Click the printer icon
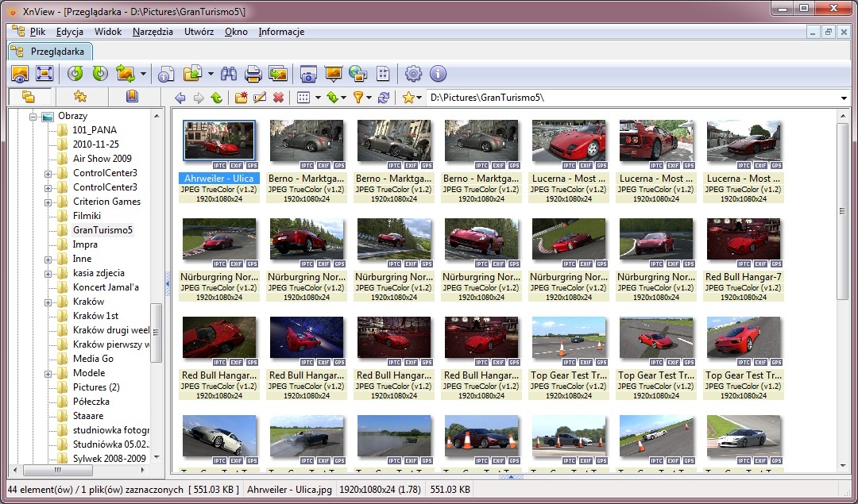858x504 pixels. pos(253,73)
